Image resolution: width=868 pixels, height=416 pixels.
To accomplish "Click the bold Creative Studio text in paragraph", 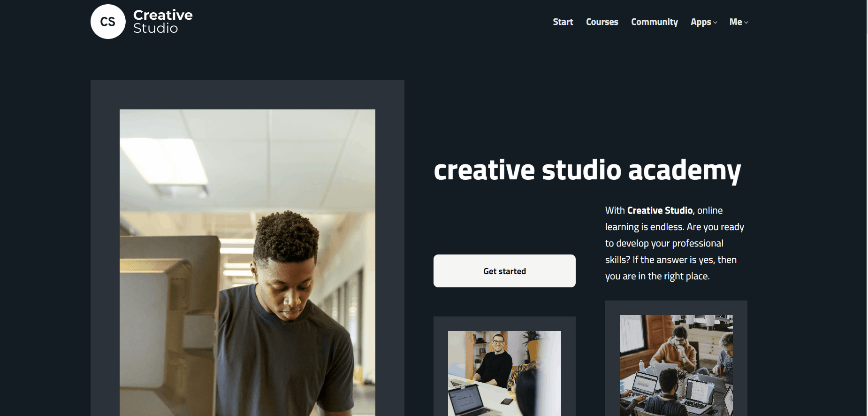I will [x=660, y=210].
